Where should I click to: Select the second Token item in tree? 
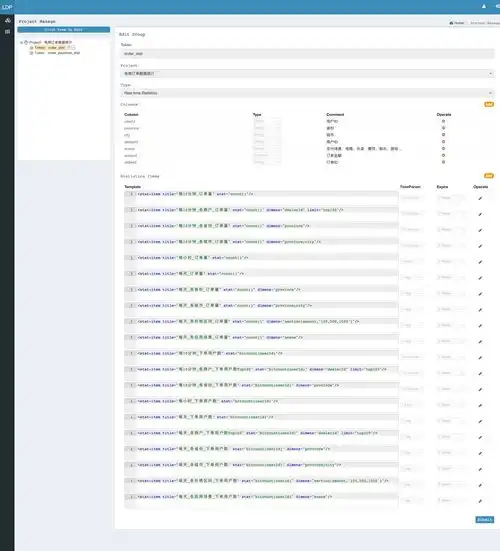click(x=57, y=53)
